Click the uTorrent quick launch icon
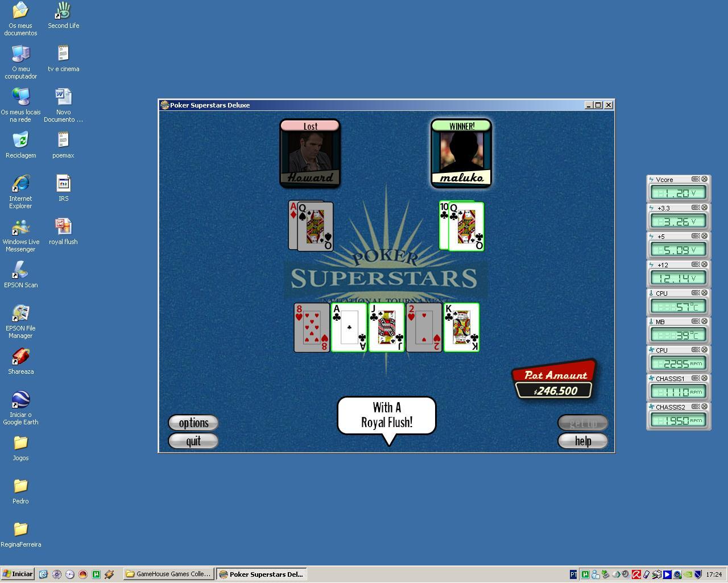Viewport: 728px width, 583px height. (x=96, y=574)
